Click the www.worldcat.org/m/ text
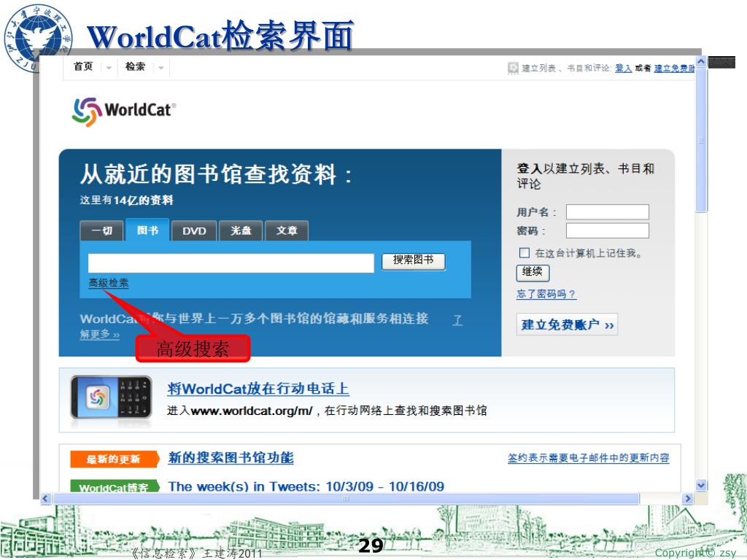The height and width of the screenshot is (560, 747). (x=252, y=411)
